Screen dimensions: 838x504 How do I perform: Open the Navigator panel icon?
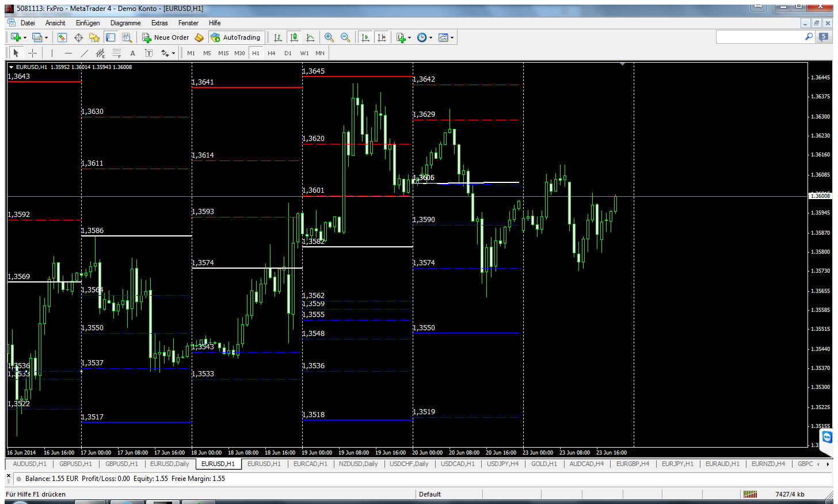94,37
